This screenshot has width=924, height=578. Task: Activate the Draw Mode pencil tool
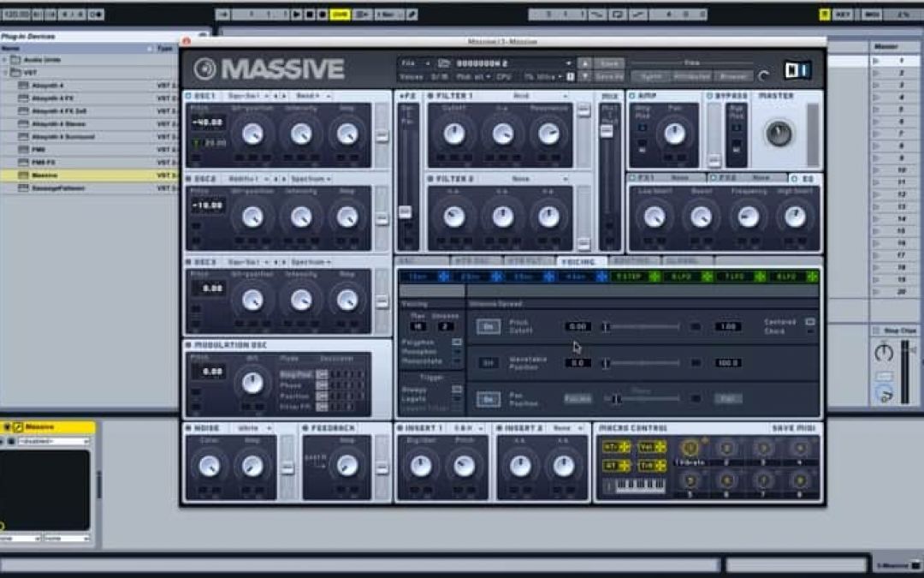[x=412, y=15]
